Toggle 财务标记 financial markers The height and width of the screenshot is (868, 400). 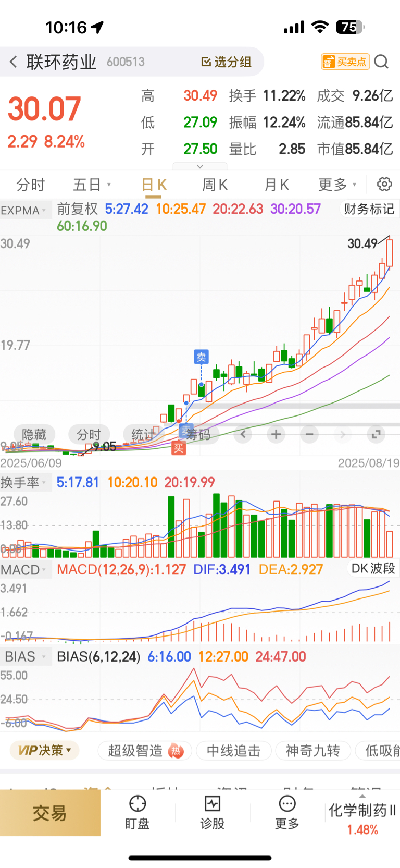pyautogui.click(x=369, y=209)
